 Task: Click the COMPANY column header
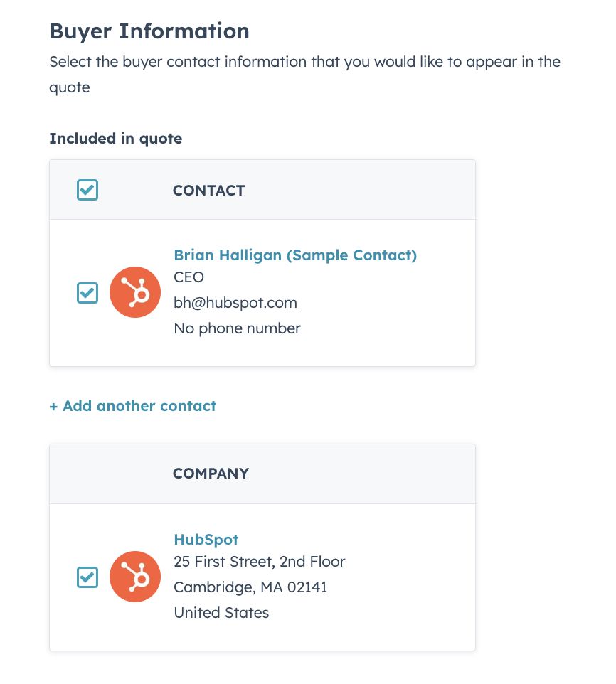(x=211, y=474)
